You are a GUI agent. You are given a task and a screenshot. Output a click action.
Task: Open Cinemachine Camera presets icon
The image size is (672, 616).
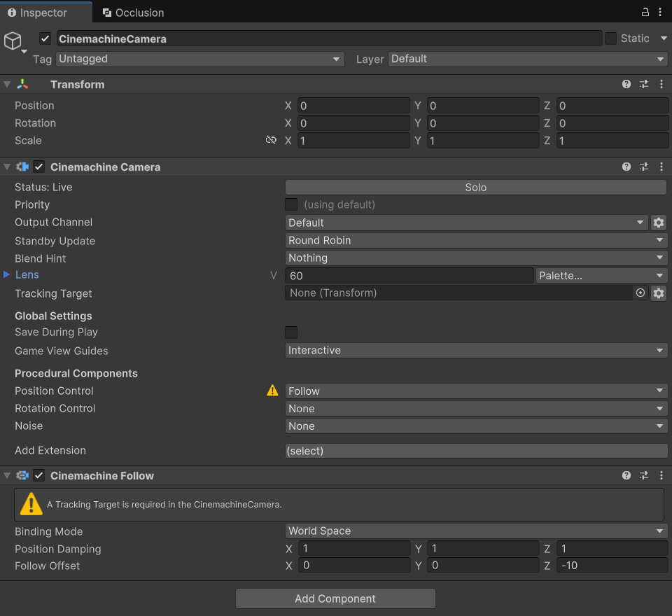click(644, 167)
